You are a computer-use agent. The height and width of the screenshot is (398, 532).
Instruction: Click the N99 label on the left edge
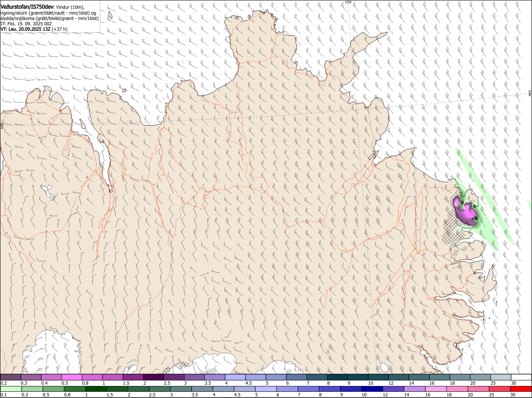(2, 125)
